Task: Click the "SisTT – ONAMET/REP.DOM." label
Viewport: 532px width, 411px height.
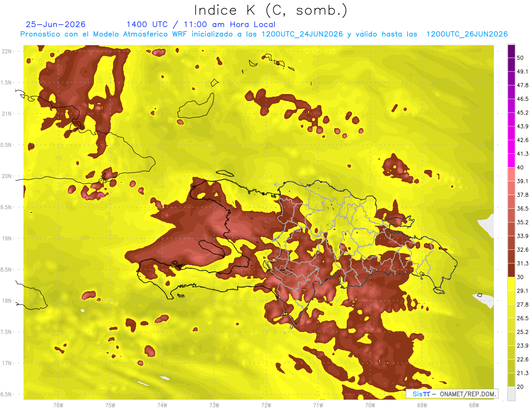Action: coord(452,394)
